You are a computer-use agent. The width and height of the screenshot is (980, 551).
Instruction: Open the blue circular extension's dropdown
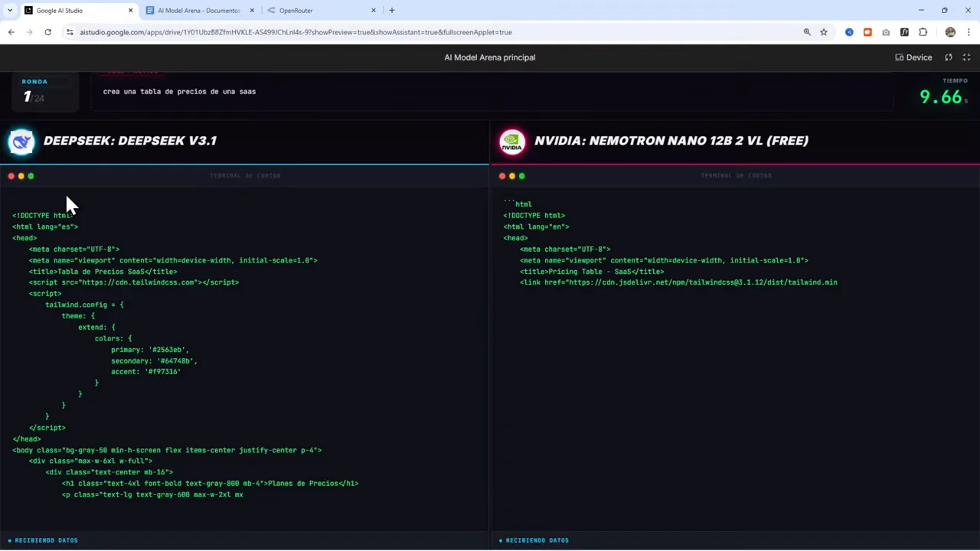(849, 32)
